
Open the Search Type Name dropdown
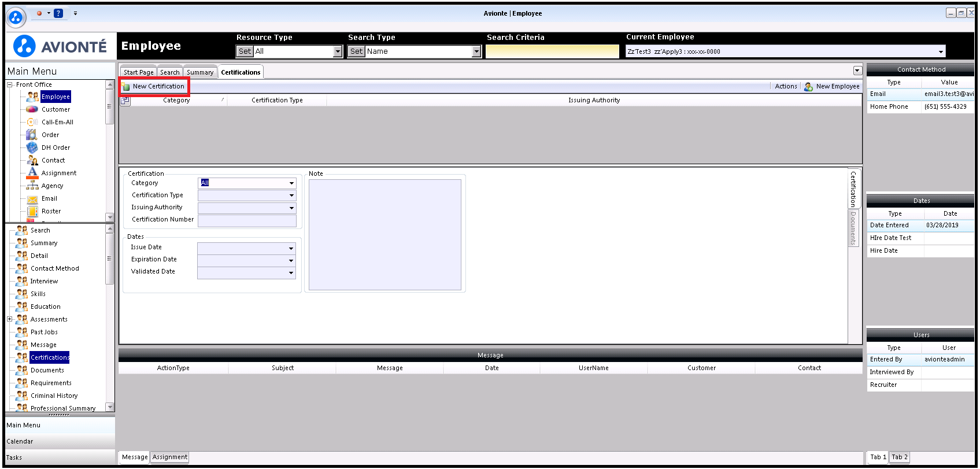476,51
